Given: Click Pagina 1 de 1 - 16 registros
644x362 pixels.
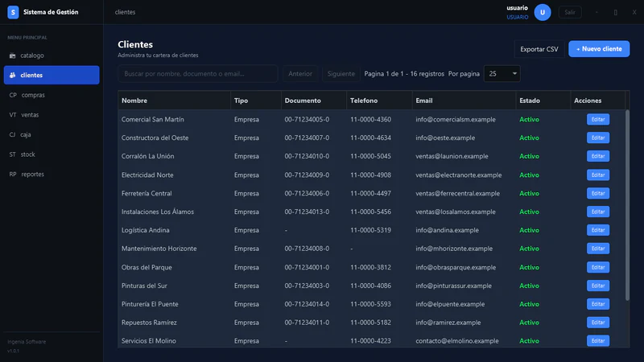Looking at the screenshot, I should tap(404, 74).
